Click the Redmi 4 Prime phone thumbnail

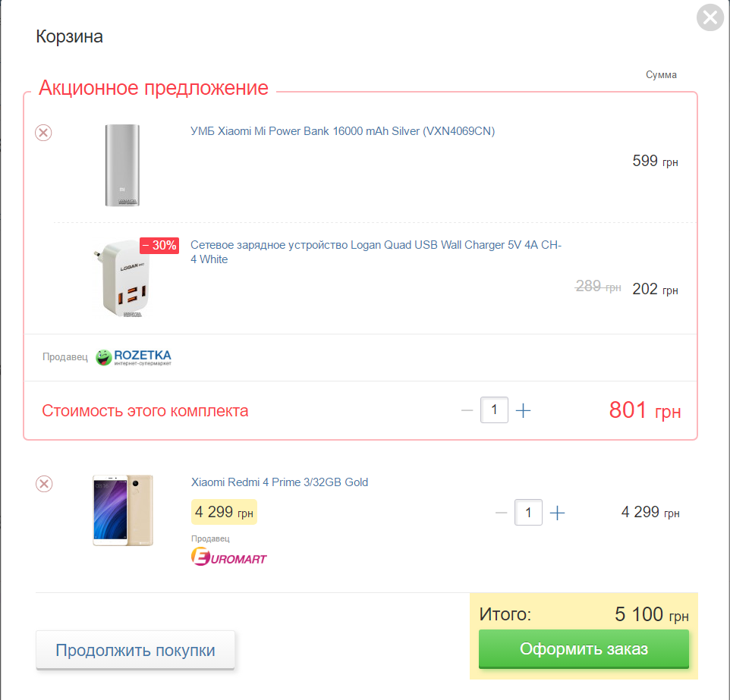(x=123, y=510)
